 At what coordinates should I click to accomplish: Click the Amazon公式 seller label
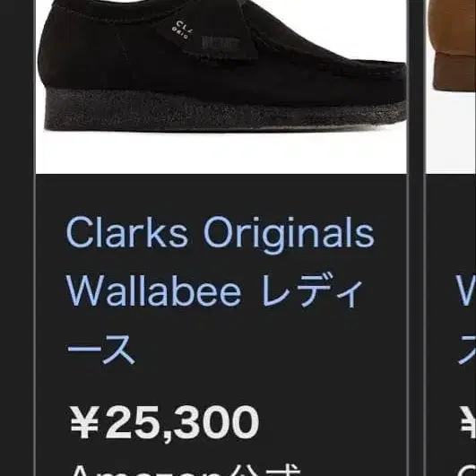184,470
